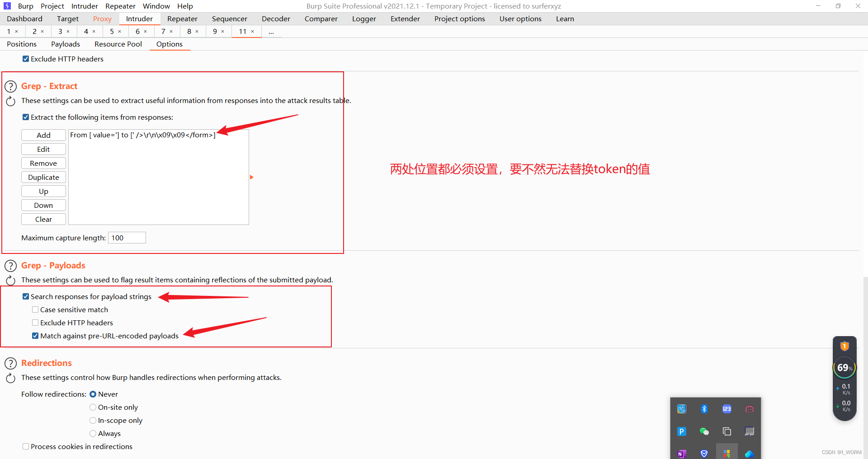The image size is (868, 459).
Task: Move extract item Up
Action: click(x=43, y=191)
